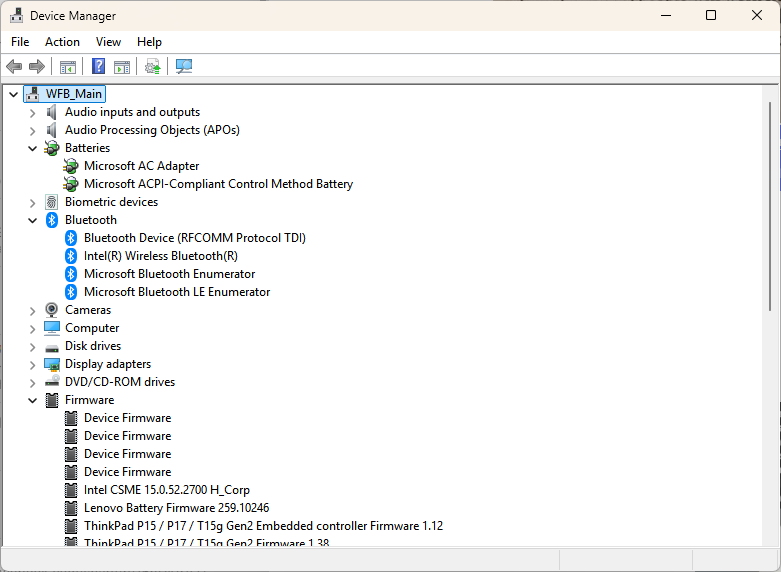Click the vertical scrollbar thumb
The height and width of the screenshot is (572, 781).
(770, 207)
